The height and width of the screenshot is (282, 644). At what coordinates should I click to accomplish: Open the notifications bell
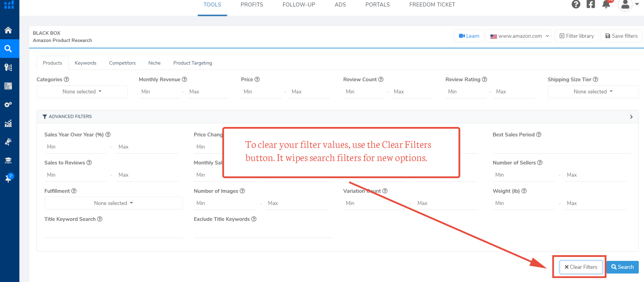pos(606,5)
